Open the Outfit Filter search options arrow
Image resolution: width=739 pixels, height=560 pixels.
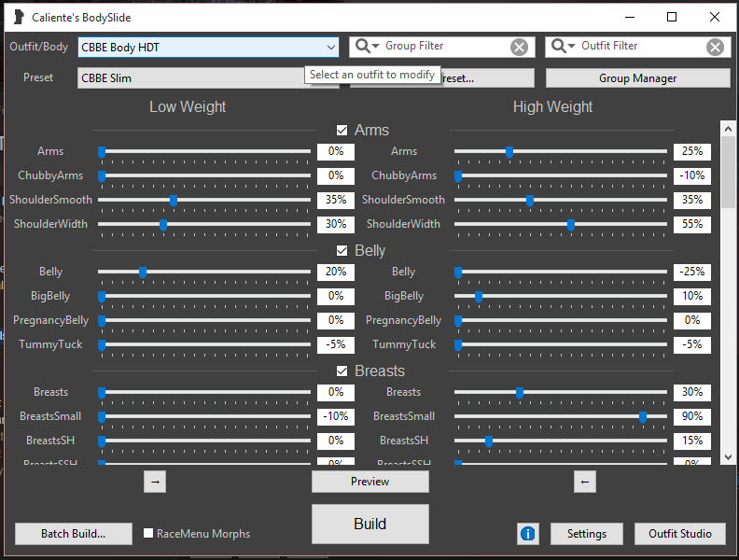pyautogui.click(x=572, y=46)
